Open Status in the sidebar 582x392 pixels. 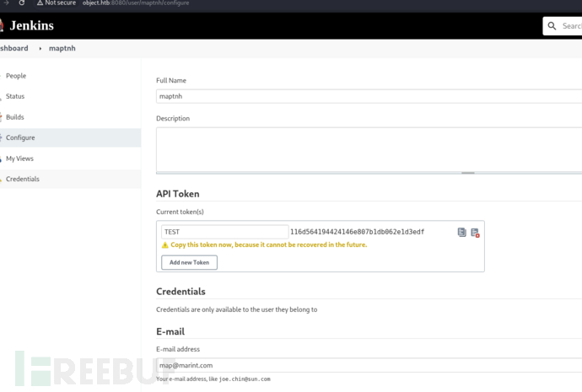[15, 96]
